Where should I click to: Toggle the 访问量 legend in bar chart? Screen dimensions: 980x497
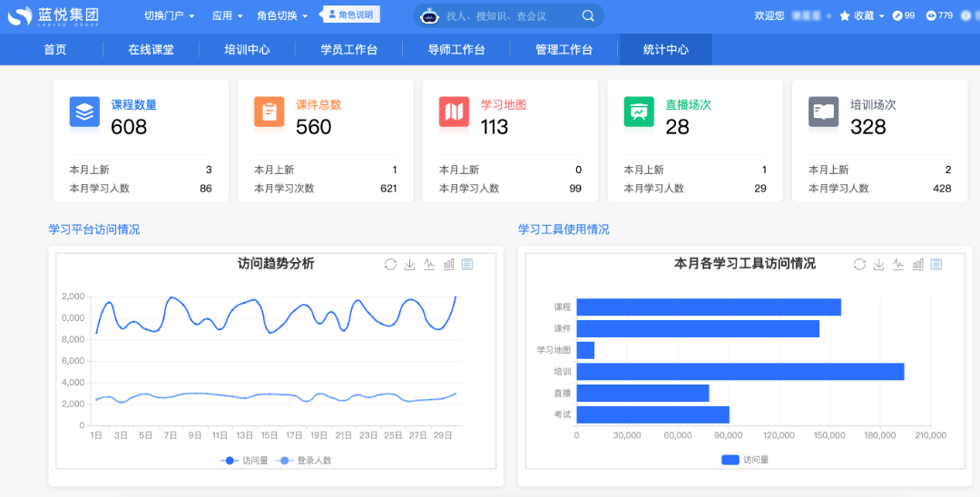(745, 460)
